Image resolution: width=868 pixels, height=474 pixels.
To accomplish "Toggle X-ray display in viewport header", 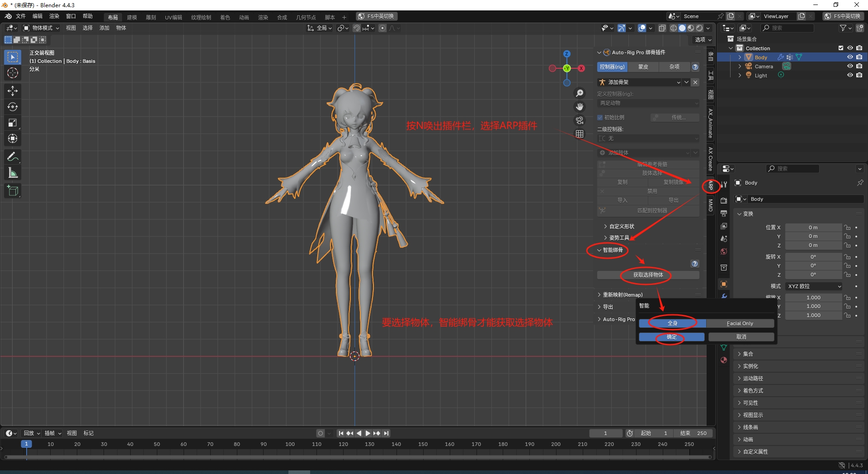I will [x=662, y=28].
